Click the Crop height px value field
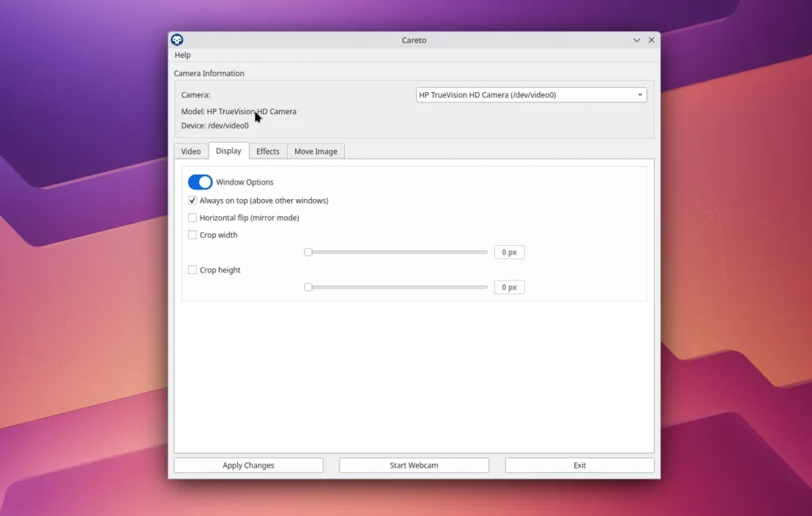The image size is (812, 516). [509, 288]
